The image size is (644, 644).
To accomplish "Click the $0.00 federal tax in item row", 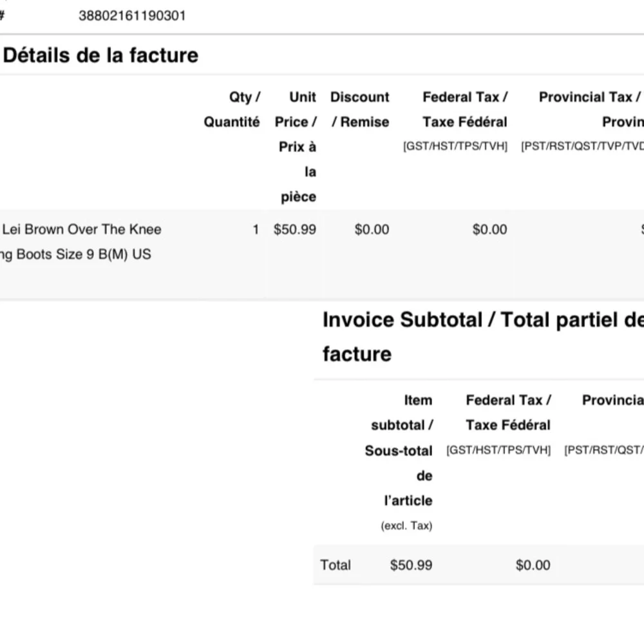I will (489, 229).
